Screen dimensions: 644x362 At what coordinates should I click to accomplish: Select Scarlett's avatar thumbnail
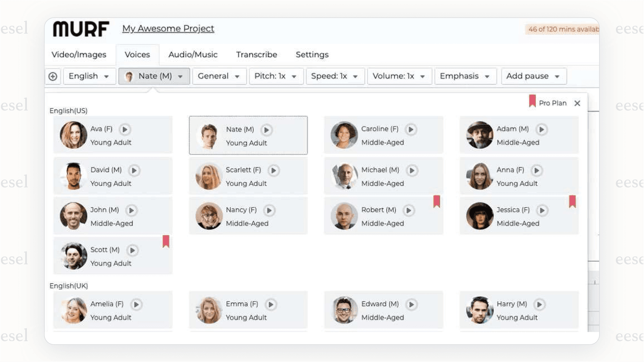pos(209,176)
